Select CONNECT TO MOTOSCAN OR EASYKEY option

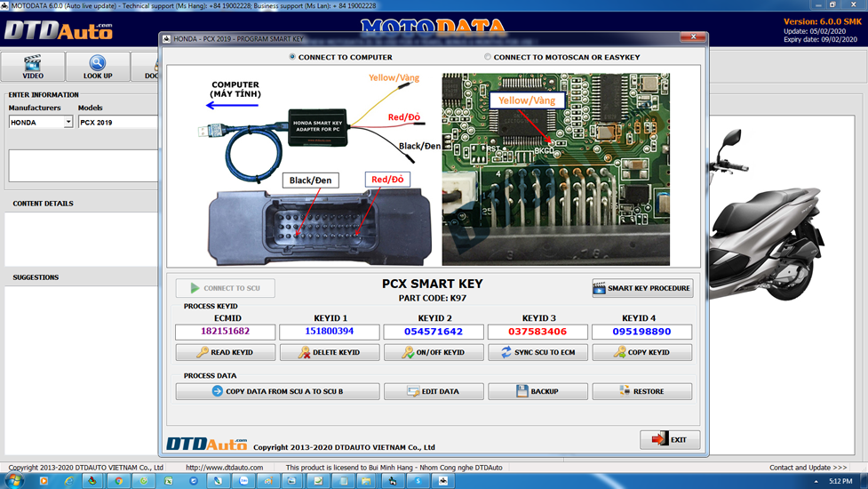pyautogui.click(x=488, y=57)
